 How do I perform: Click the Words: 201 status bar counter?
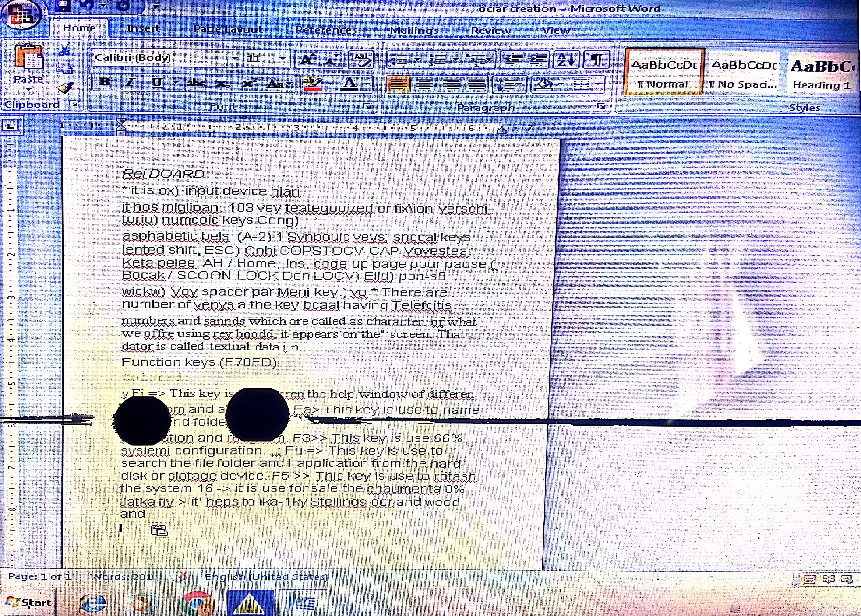tap(121, 577)
